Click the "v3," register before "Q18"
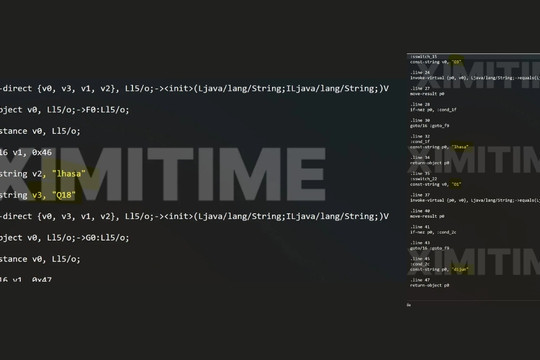This screenshot has width=540, height=360. click(39, 195)
